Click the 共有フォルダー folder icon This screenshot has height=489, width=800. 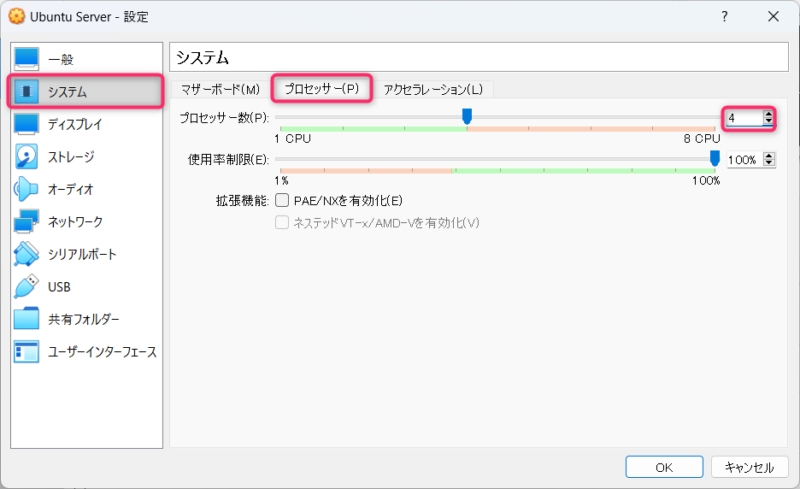27,319
